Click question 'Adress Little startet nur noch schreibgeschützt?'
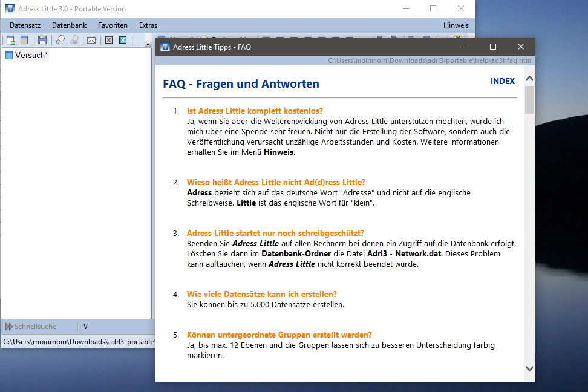 point(276,234)
